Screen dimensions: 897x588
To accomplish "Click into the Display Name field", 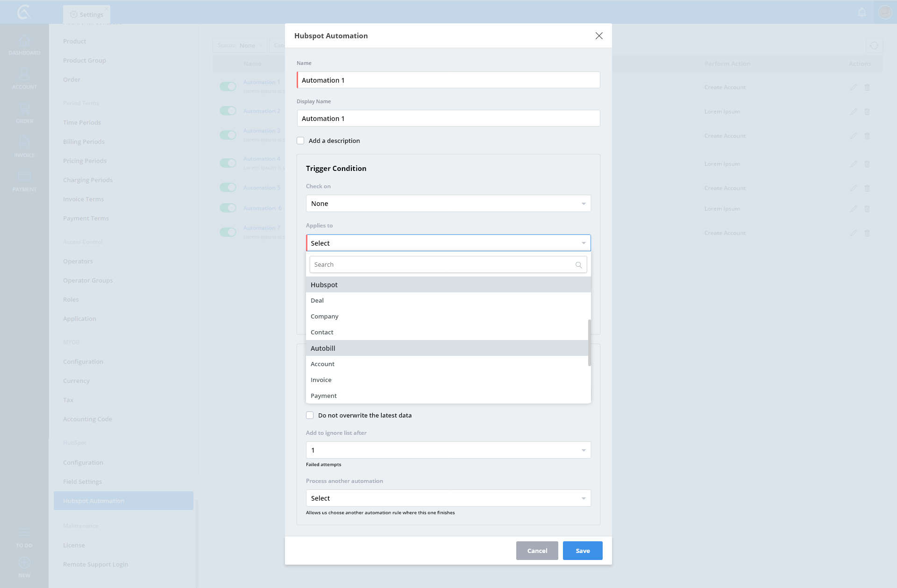I will click(x=448, y=119).
